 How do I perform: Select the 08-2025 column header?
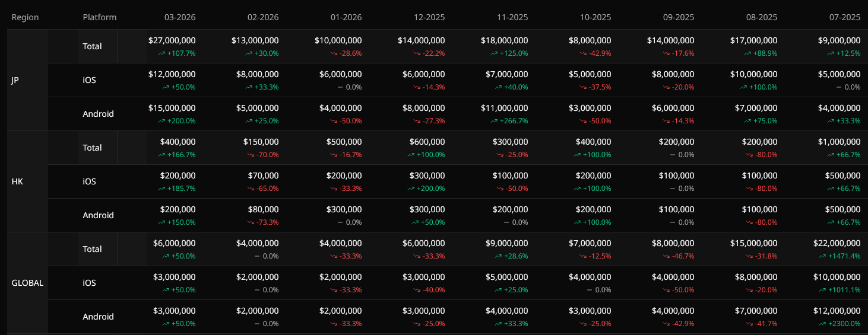(x=762, y=17)
